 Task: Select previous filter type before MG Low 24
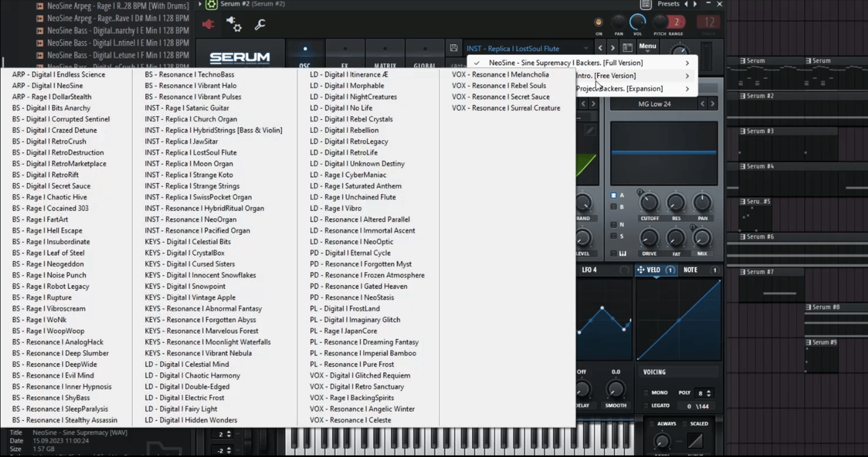click(x=703, y=104)
